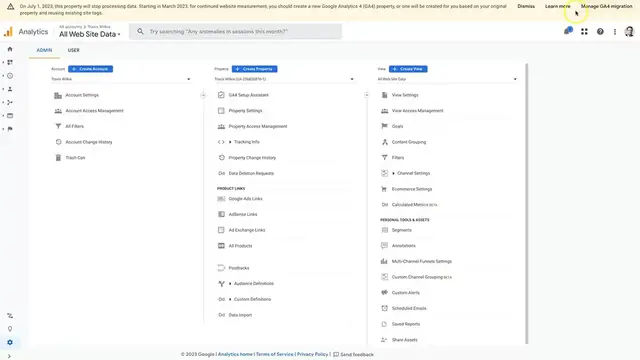Click the Create Property button
Image resolution: width=640 pixels, height=360 pixels.
pyautogui.click(x=254, y=69)
